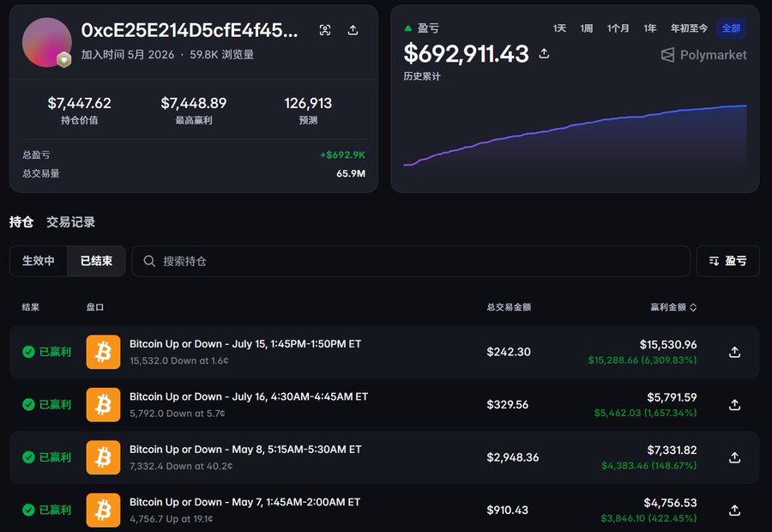Click the badge icon on the avatar

[63, 59]
